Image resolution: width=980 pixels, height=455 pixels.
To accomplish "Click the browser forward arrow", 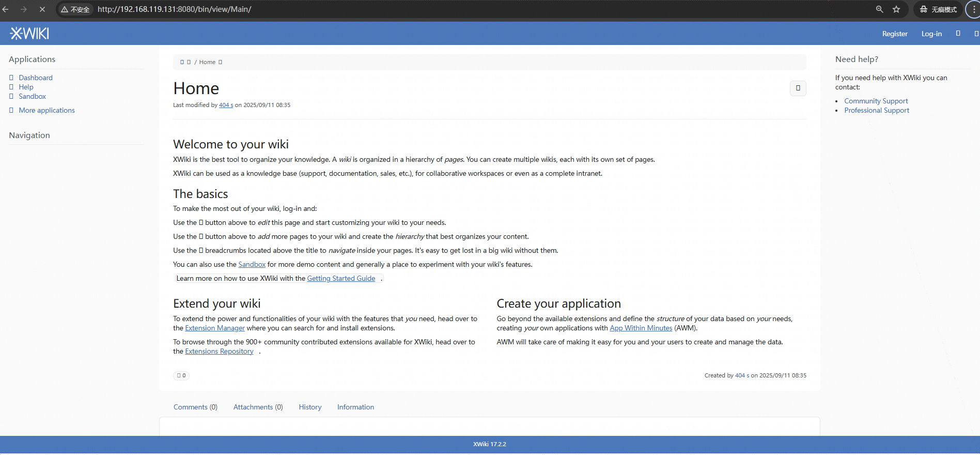I will (x=24, y=9).
